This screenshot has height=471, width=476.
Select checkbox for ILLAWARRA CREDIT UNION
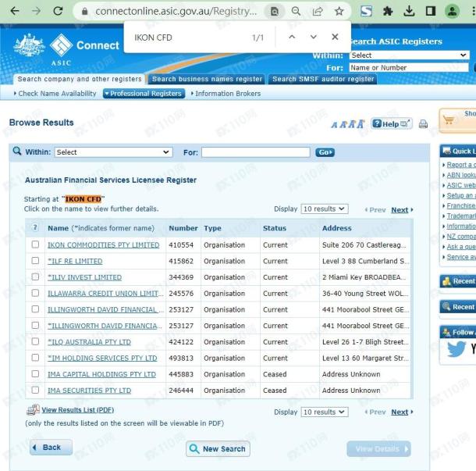point(35,293)
